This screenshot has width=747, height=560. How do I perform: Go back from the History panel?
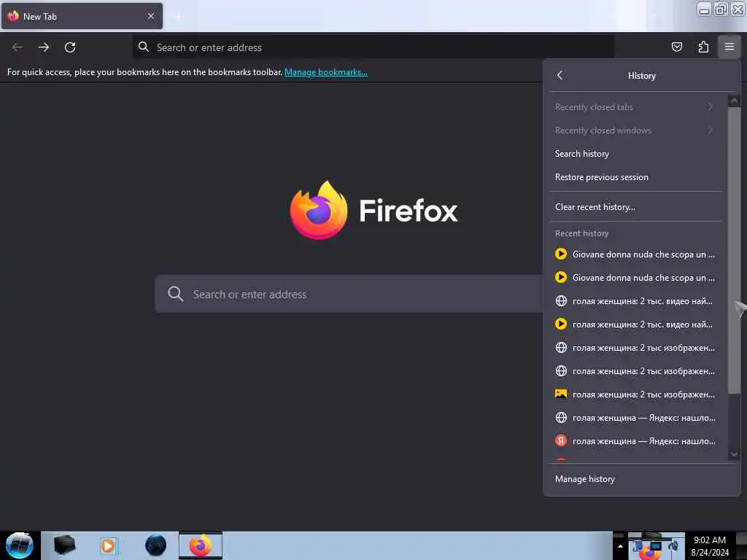tap(560, 75)
